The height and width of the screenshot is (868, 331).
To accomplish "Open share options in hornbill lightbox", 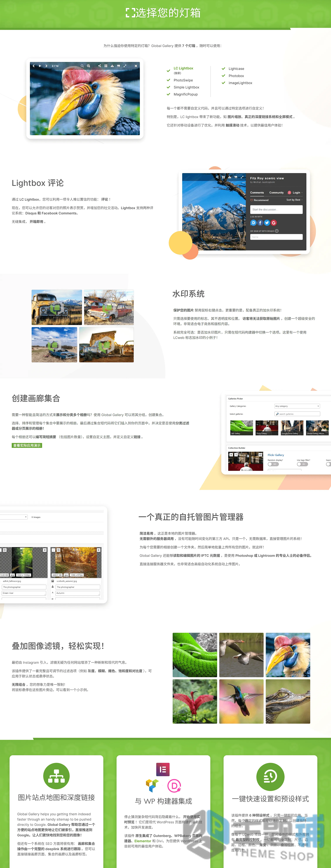I will click(x=99, y=66).
